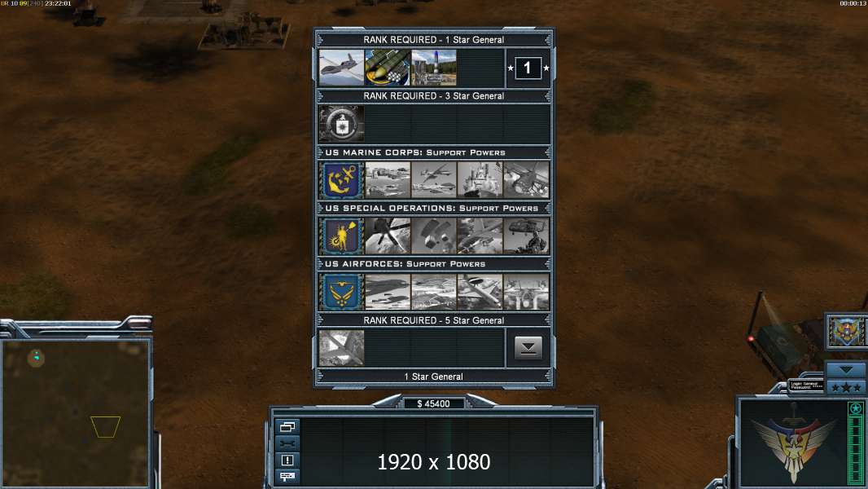
Task: Click the exclamation alert icon
Action: pos(287,460)
